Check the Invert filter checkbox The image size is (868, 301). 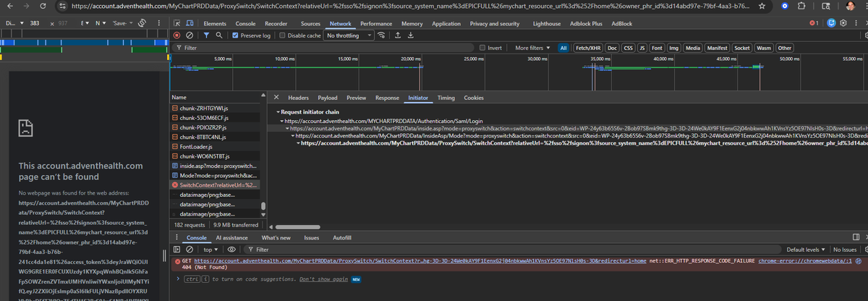pyautogui.click(x=483, y=48)
